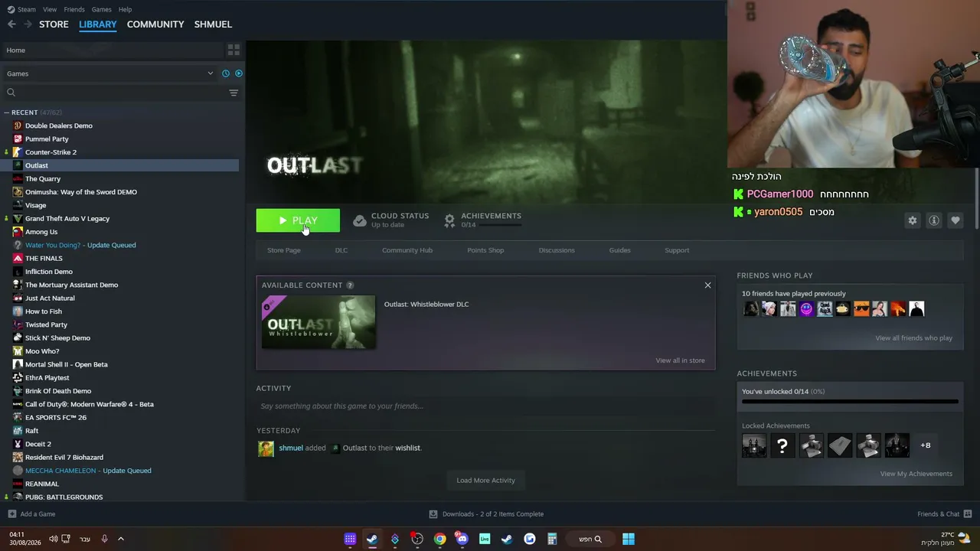Click Load More Activity button
This screenshot has width=980, height=551.
click(485, 481)
